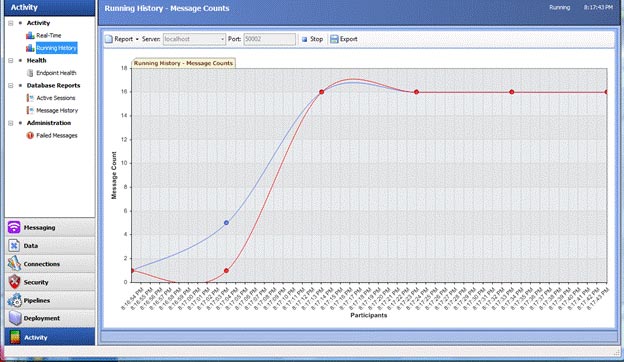Open Active Sessions report
Viewport: 624px width, 362px height.
point(56,98)
